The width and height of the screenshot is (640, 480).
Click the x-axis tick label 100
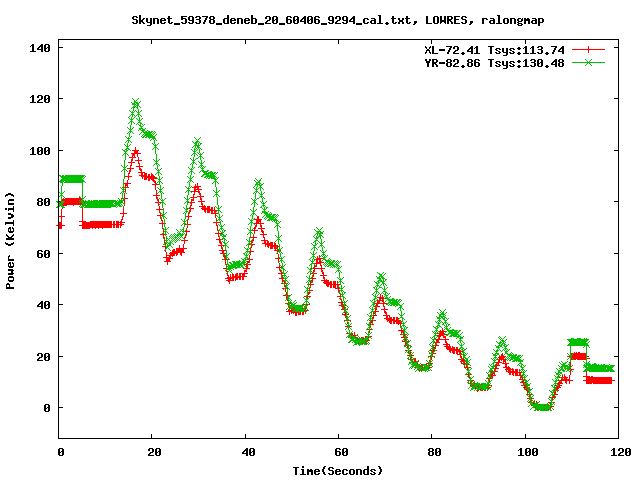pyautogui.click(x=528, y=452)
